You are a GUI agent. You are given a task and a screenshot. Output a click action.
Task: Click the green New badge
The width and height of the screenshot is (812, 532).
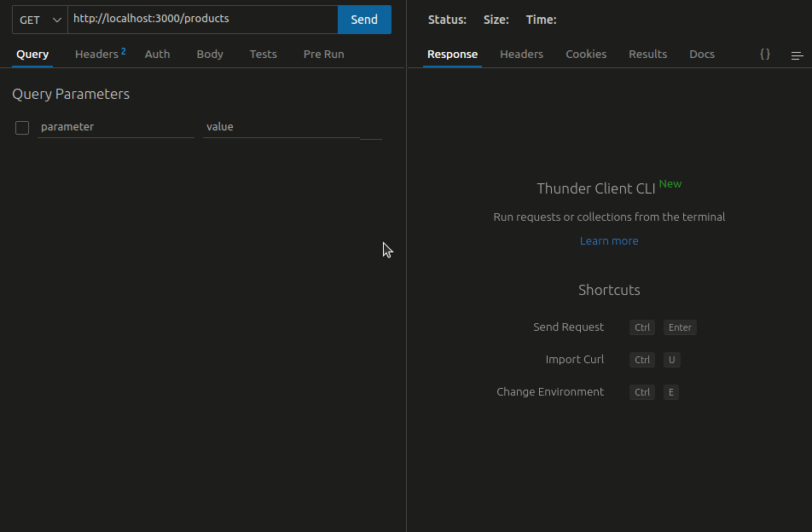pos(670,183)
